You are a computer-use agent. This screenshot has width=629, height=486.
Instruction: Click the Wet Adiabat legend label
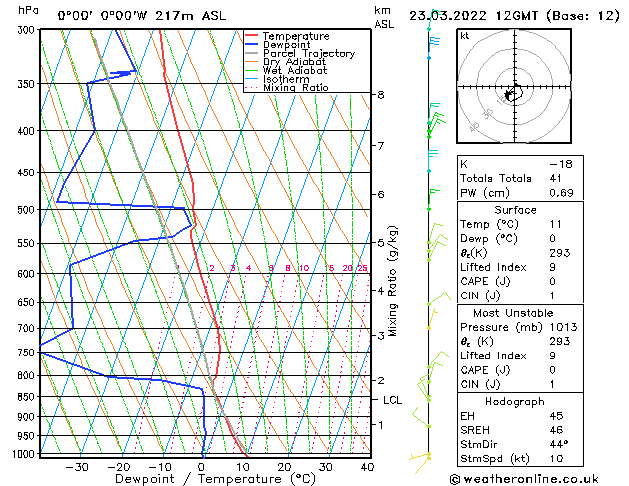point(295,71)
